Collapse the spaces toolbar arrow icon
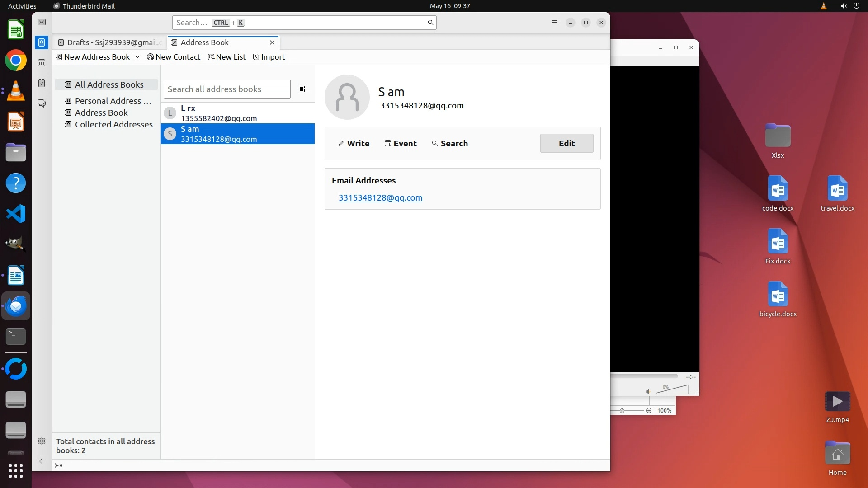 coord(42,461)
